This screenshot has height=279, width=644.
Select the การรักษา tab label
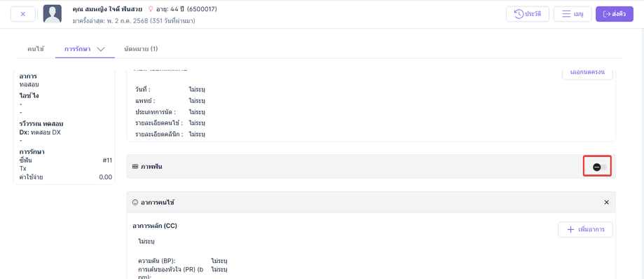pyautogui.click(x=77, y=49)
